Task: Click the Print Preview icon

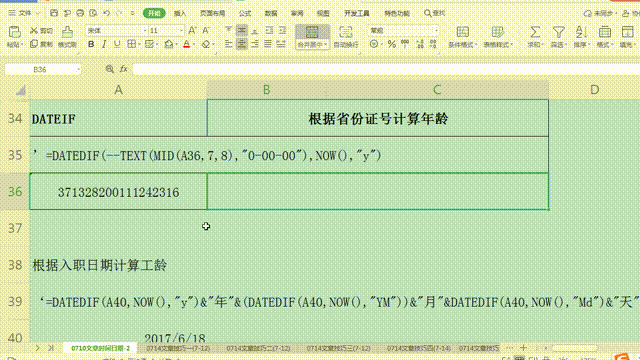Action: (x=93, y=13)
